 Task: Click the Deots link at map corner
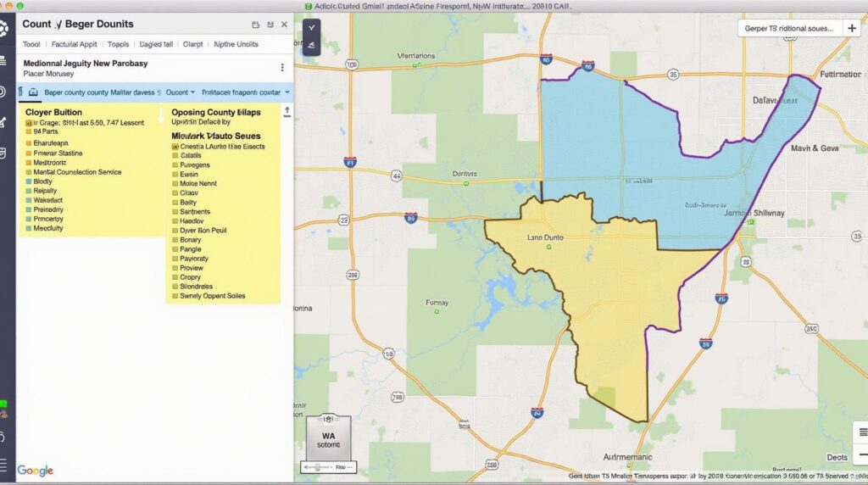(x=837, y=457)
